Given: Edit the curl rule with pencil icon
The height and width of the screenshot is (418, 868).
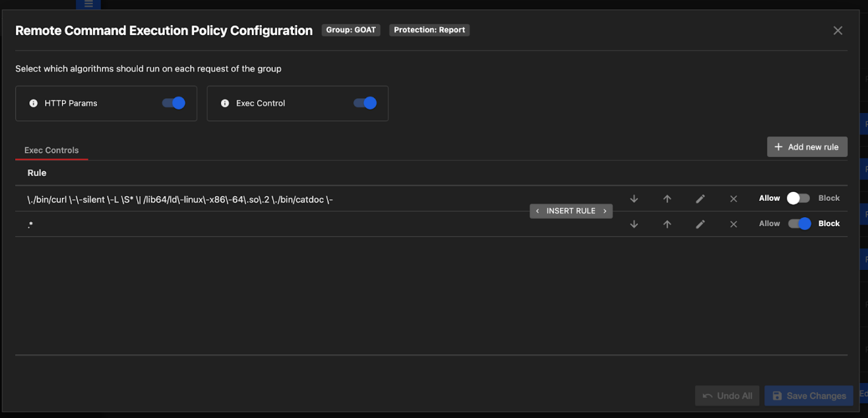Looking at the screenshot, I should coord(700,199).
